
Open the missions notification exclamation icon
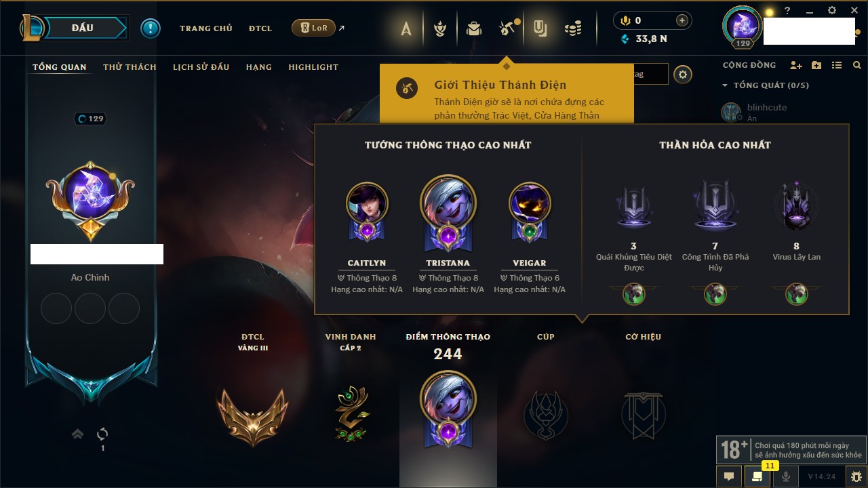151,28
